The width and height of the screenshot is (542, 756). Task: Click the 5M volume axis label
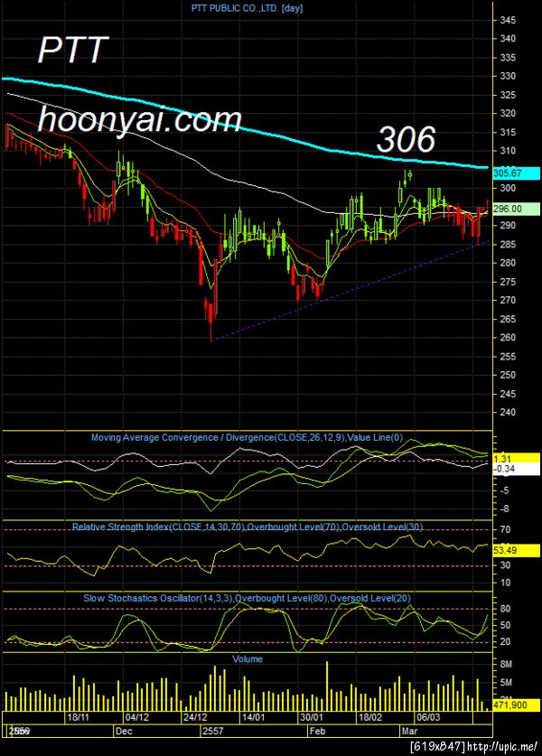pos(506,683)
